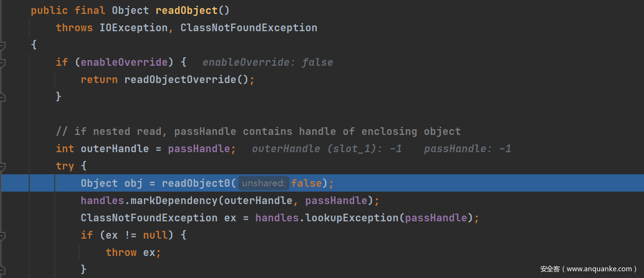Click IOException in the throws clause
The height and width of the screenshot is (278, 644).
(x=133, y=28)
